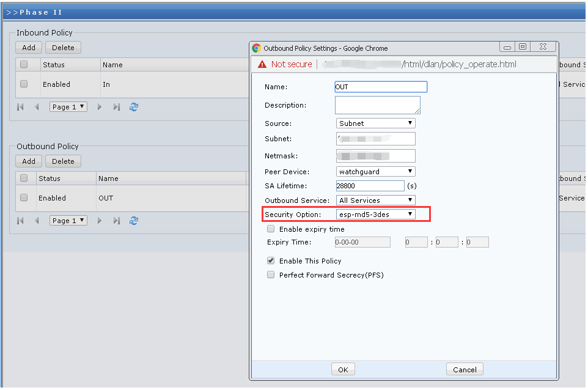Click the Inbound Policy refresh icon
This screenshot has height=390, width=588.
coord(134,107)
